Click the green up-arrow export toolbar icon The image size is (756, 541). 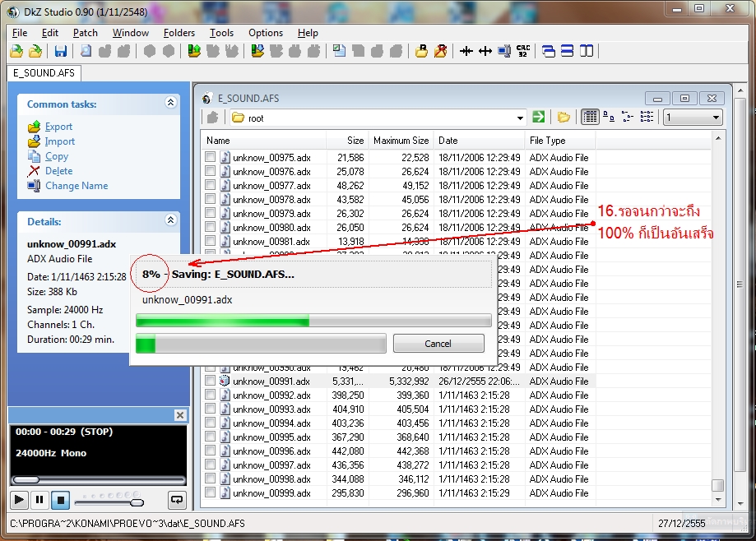[x=194, y=51]
